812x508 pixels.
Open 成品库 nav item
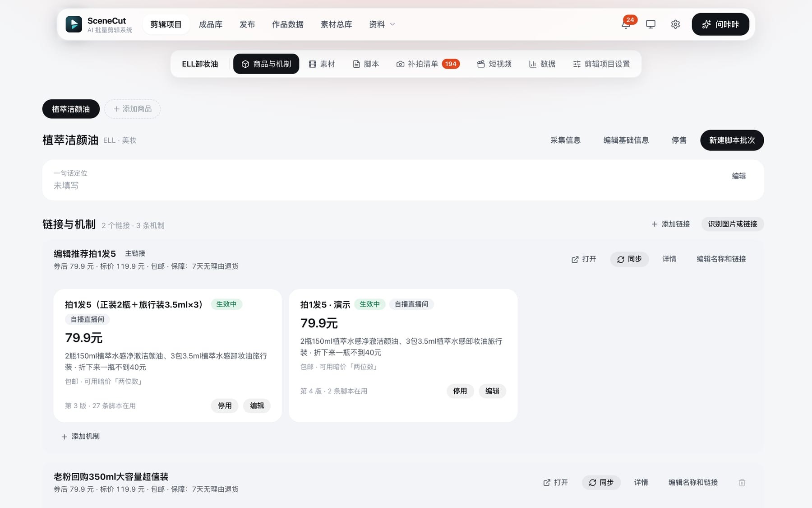pyautogui.click(x=211, y=24)
